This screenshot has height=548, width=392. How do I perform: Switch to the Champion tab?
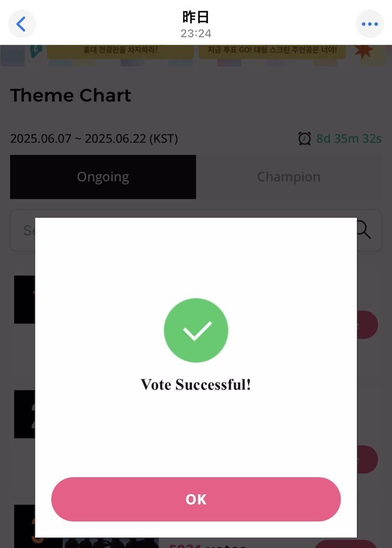(x=289, y=177)
